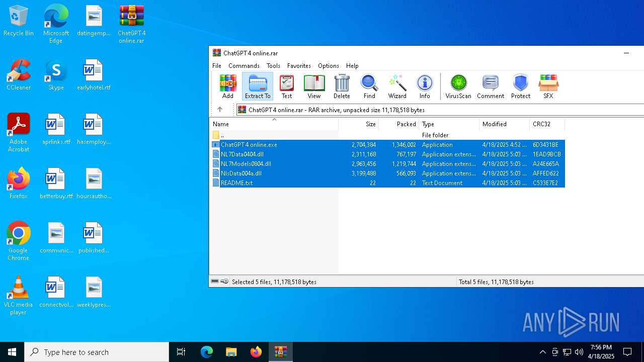The image size is (644, 362).
Task: Open the Options menu
Action: tap(329, 66)
